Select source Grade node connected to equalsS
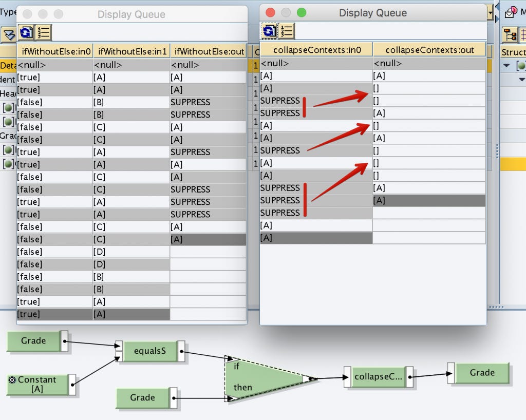The image size is (526, 420). 33,341
